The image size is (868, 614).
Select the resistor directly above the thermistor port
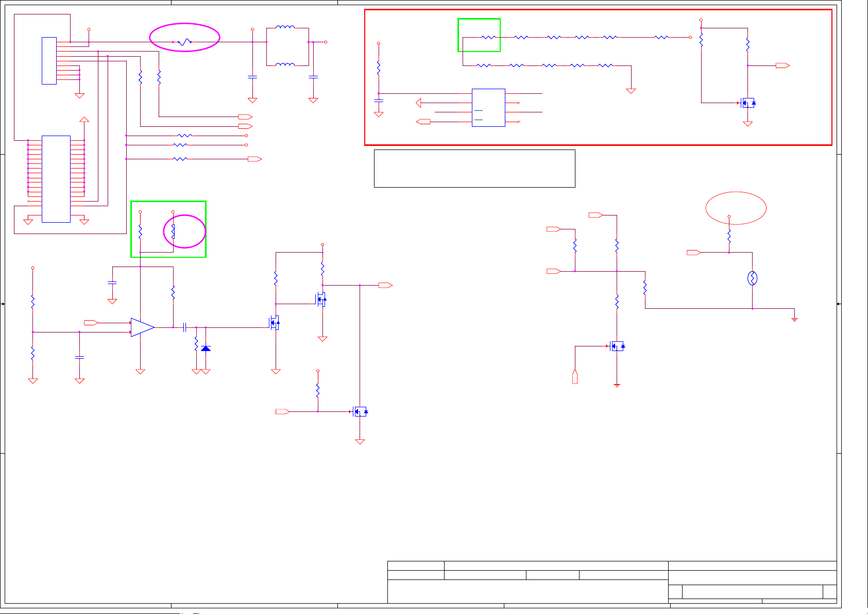click(x=729, y=236)
